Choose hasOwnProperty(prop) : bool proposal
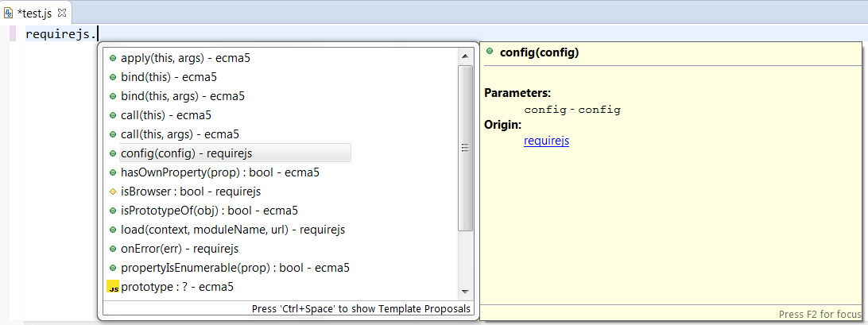 pos(220,172)
